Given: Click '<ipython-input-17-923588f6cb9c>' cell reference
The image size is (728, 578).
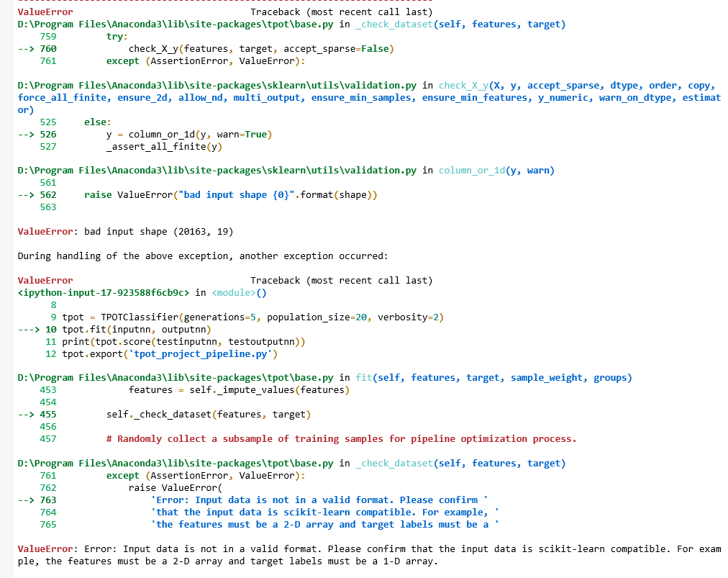Looking at the screenshot, I should coord(104,293).
